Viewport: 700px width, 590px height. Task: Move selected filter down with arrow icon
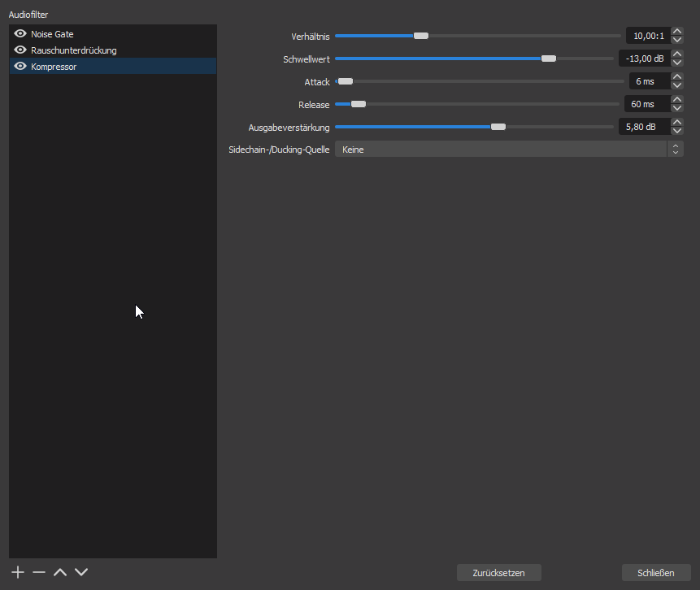point(81,572)
